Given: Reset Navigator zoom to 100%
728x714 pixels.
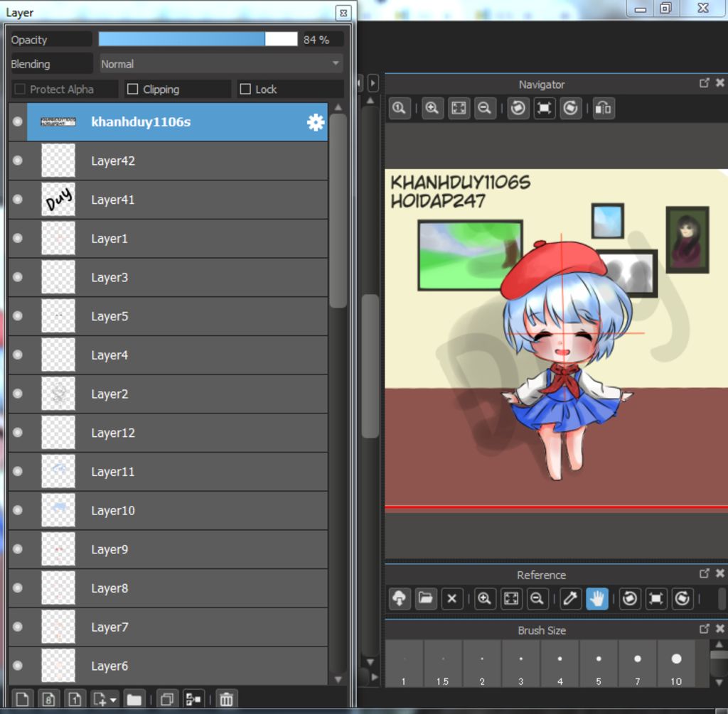Looking at the screenshot, I should (400, 108).
